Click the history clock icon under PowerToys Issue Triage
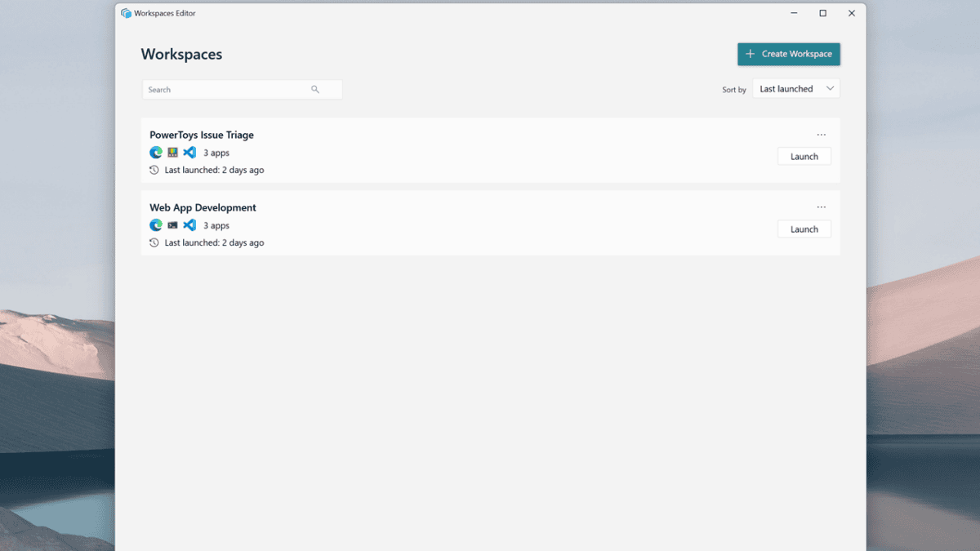 [x=154, y=170]
